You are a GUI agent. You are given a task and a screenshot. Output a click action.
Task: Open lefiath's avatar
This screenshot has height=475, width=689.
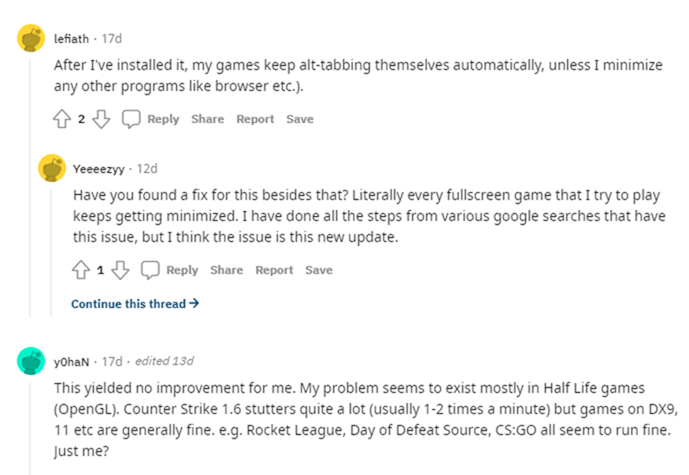point(31,38)
